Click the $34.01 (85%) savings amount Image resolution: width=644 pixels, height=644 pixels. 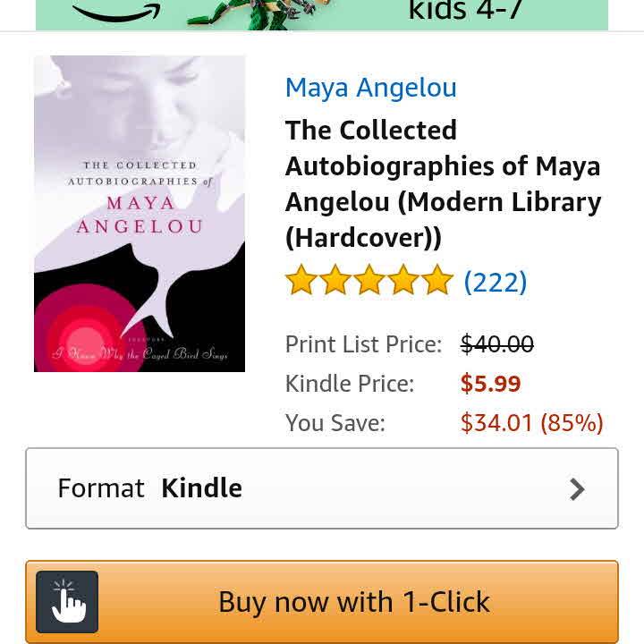click(532, 422)
